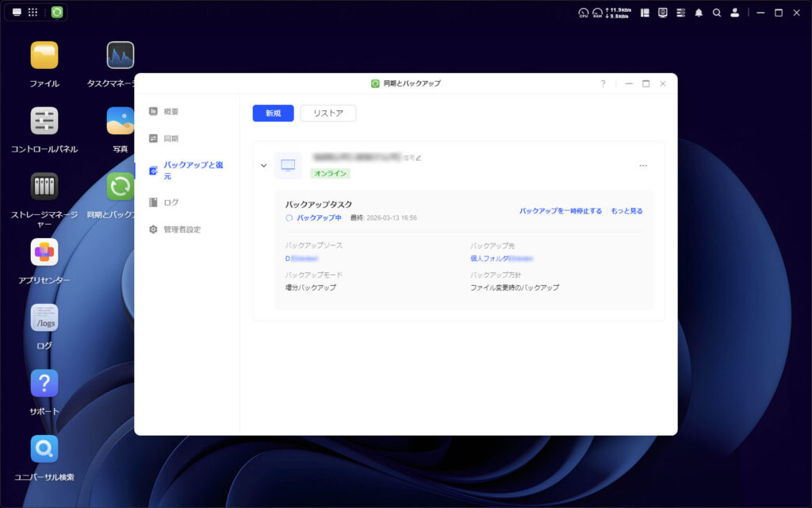Collapse the backup device entry chevron
The width and height of the screenshot is (812, 508).
click(x=263, y=165)
